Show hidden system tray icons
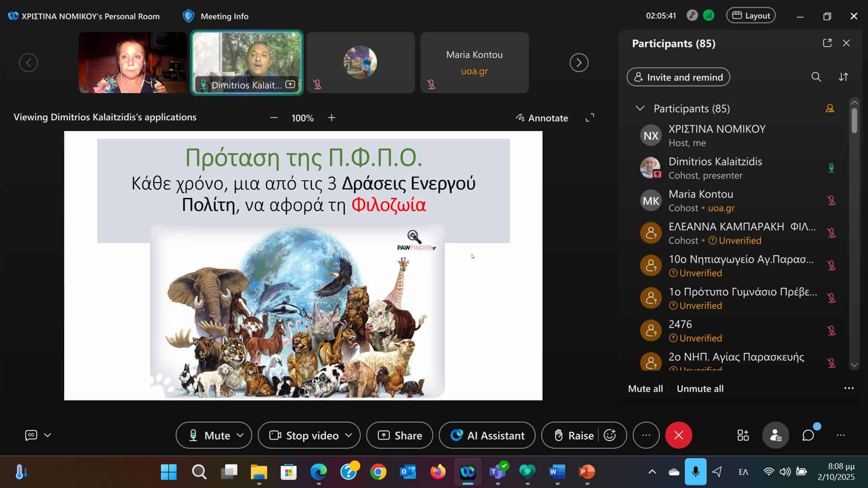868x488 pixels. point(652,472)
